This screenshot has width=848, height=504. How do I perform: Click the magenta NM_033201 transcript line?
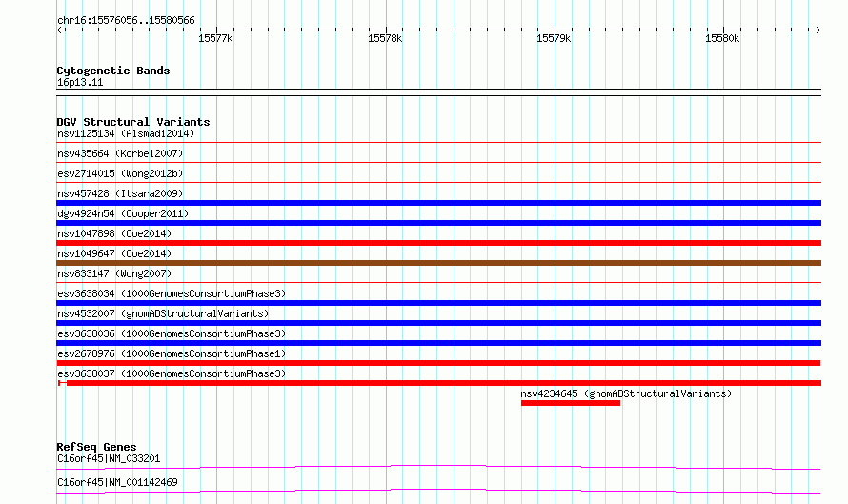(438, 467)
